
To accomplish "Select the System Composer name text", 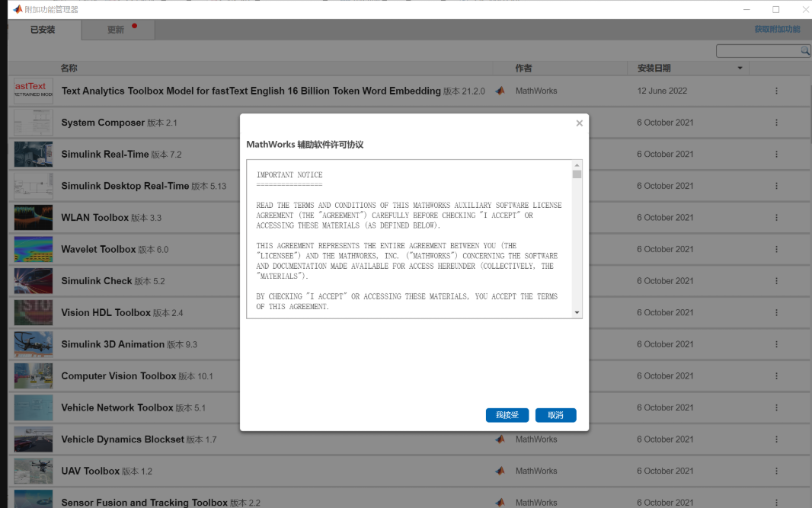I will pos(103,123).
